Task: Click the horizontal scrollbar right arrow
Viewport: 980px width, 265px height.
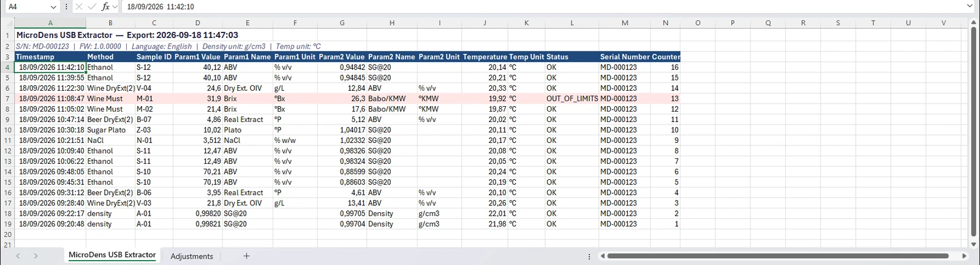Action: (965, 256)
